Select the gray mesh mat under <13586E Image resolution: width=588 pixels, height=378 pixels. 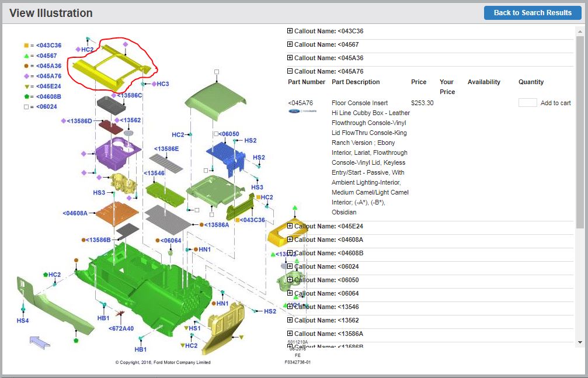coord(166,163)
